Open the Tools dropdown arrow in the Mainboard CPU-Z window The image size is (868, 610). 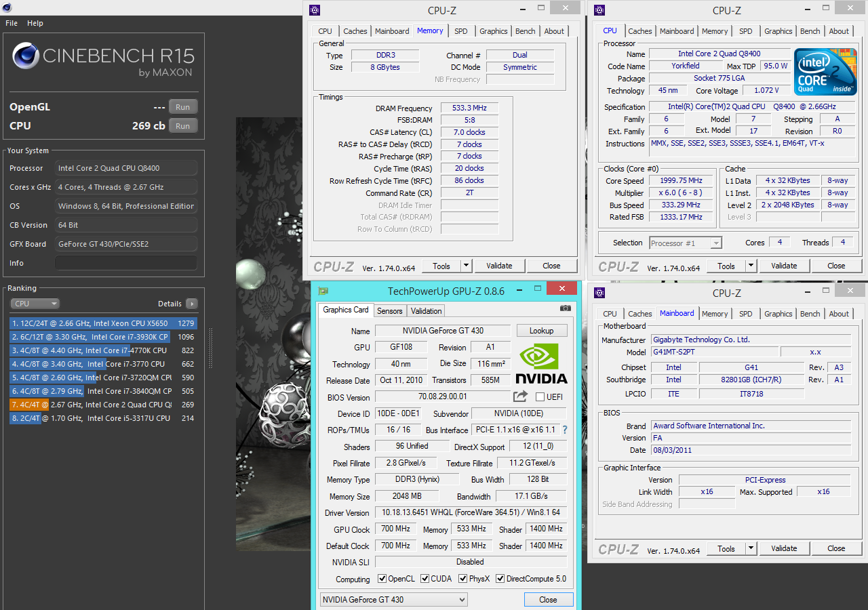pyautogui.click(x=751, y=549)
